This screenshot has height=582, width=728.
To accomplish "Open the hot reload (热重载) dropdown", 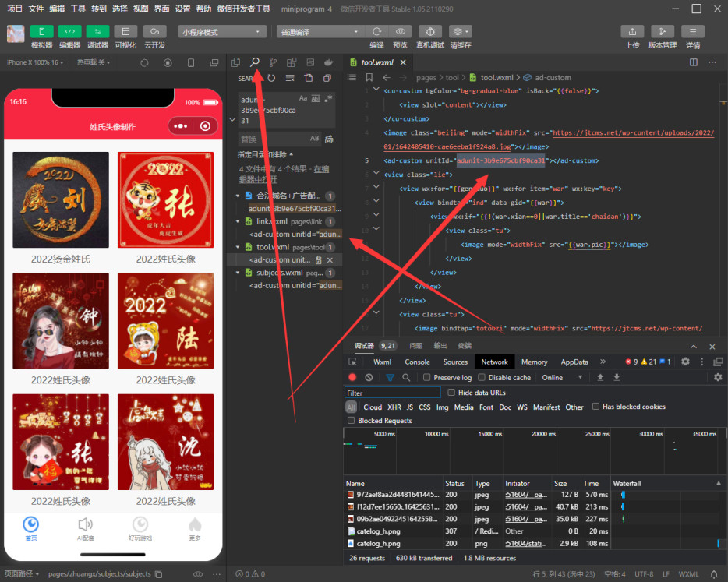I will [x=94, y=62].
